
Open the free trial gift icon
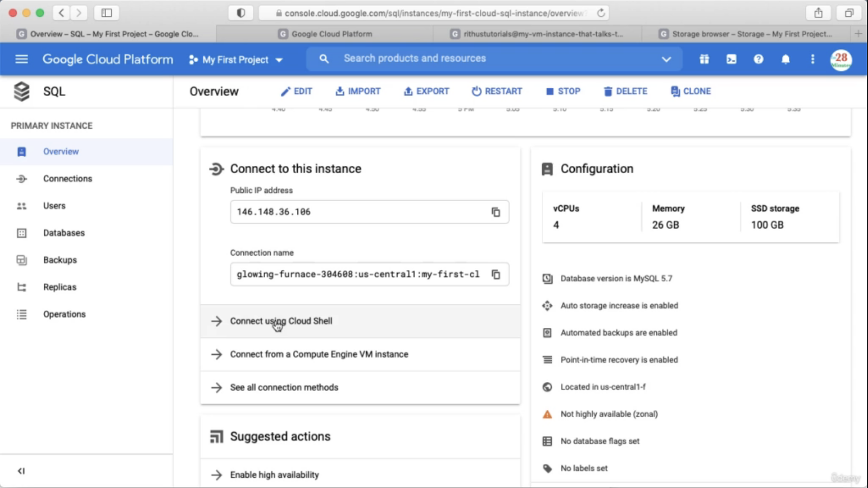[x=704, y=59]
